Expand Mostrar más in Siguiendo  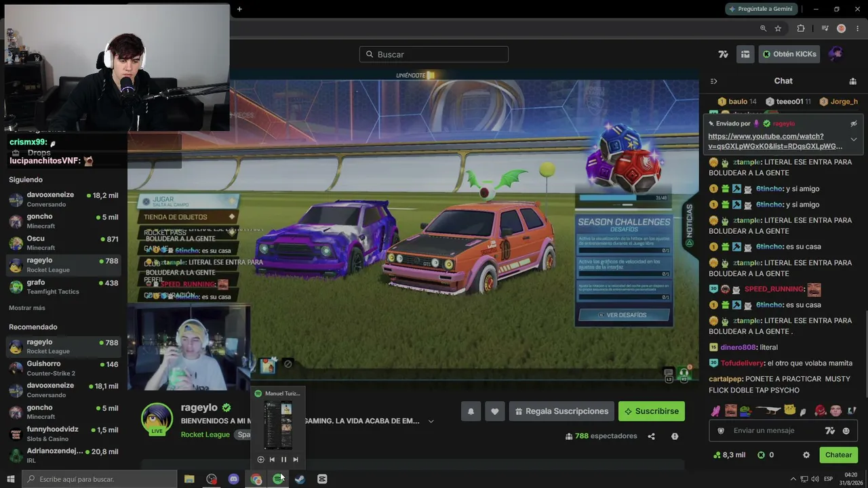[27, 308]
